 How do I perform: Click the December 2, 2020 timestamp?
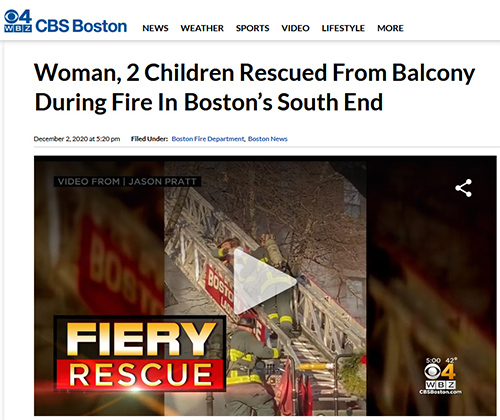point(77,139)
